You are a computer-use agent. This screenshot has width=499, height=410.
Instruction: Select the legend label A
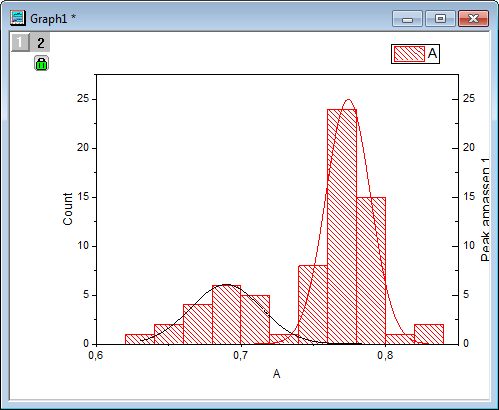click(432, 54)
